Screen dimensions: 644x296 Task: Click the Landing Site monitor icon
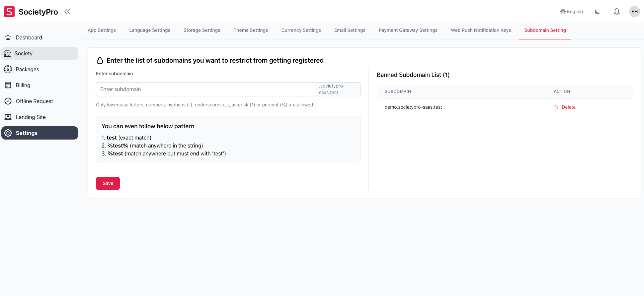click(x=8, y=117)
